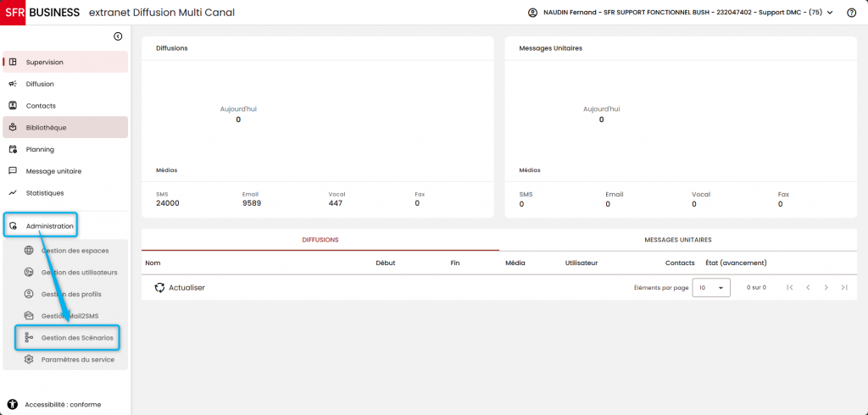Open help via question mark icon
868x415 pixels.
click(x=851, y=13)
